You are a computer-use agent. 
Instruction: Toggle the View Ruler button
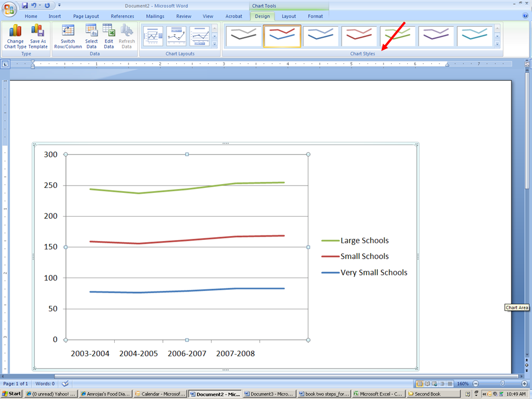[x=527, y=63]
